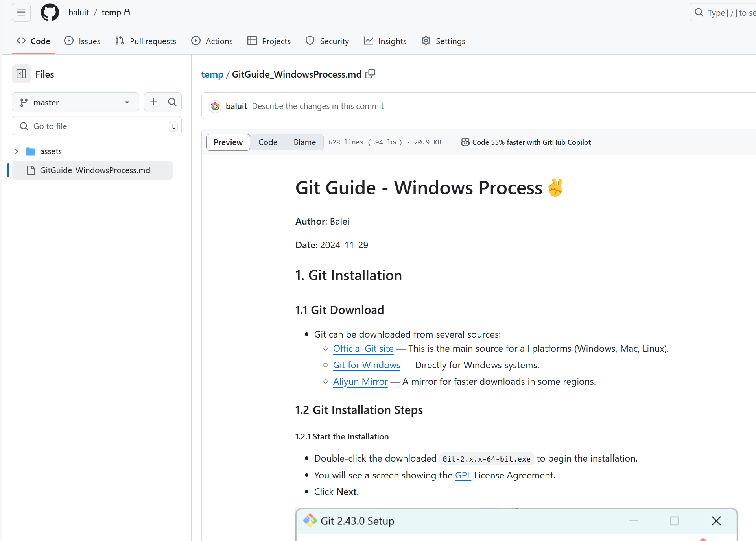
Task: Open the Settings tab
Action: (443, 41)
